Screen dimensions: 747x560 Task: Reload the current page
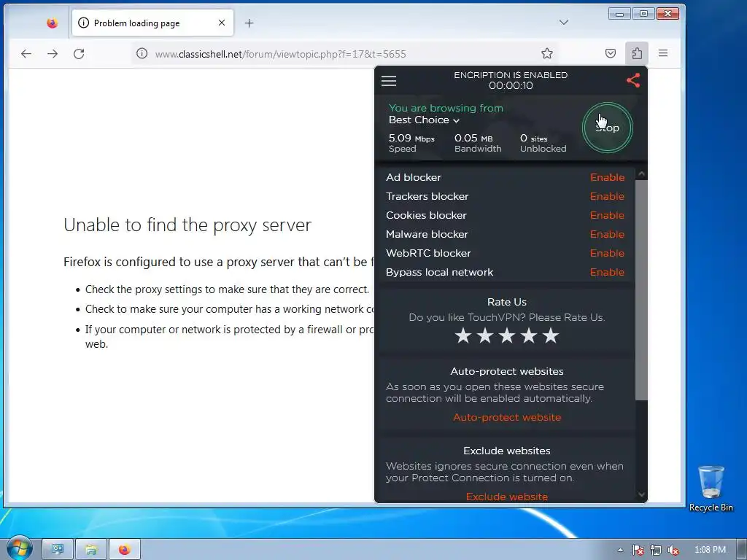tap(79, 54)
